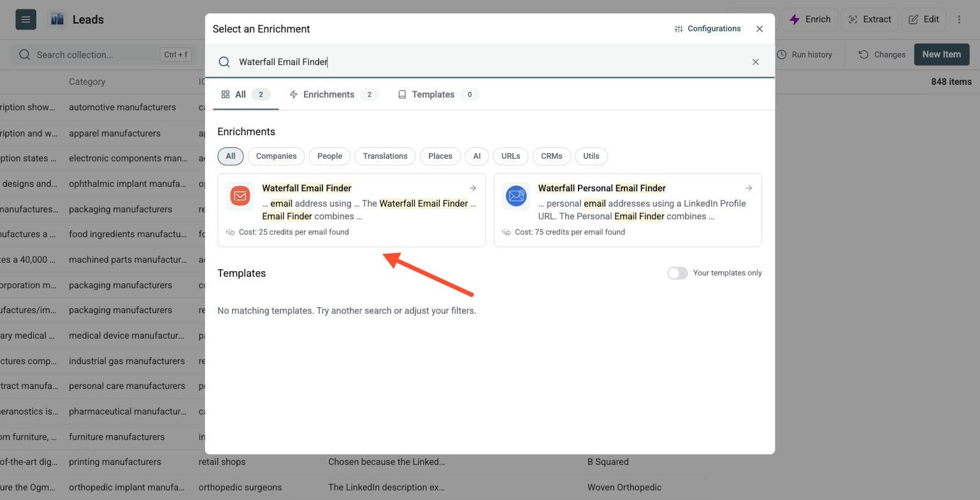Click the B Squared cell
The height and width of the screenshot is (500, 980).
pyautogui.click(x=608, y=462)
